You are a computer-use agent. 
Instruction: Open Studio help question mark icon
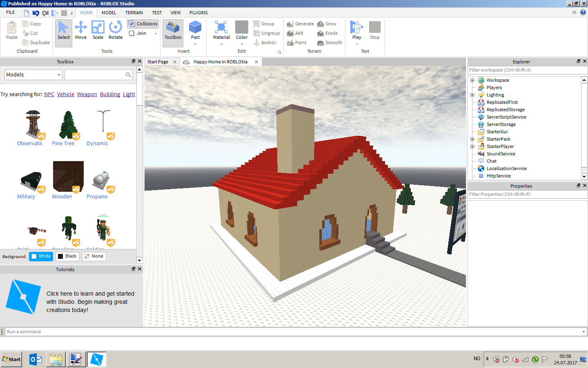pyautogui.click(x=583, y=12)
